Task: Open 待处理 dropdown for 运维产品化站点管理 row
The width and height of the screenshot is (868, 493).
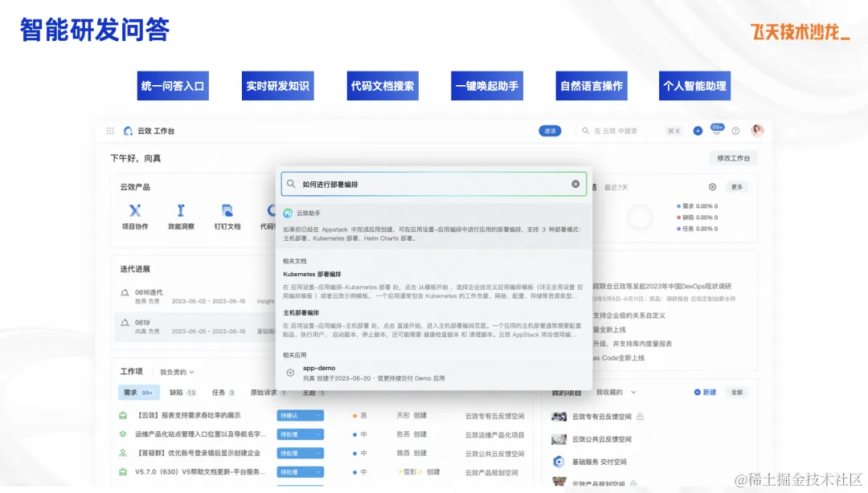Action: click(300, 434)
